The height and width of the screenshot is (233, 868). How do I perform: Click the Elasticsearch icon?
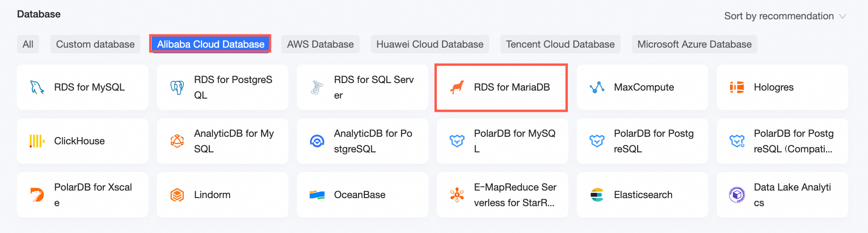pos(597,195)
